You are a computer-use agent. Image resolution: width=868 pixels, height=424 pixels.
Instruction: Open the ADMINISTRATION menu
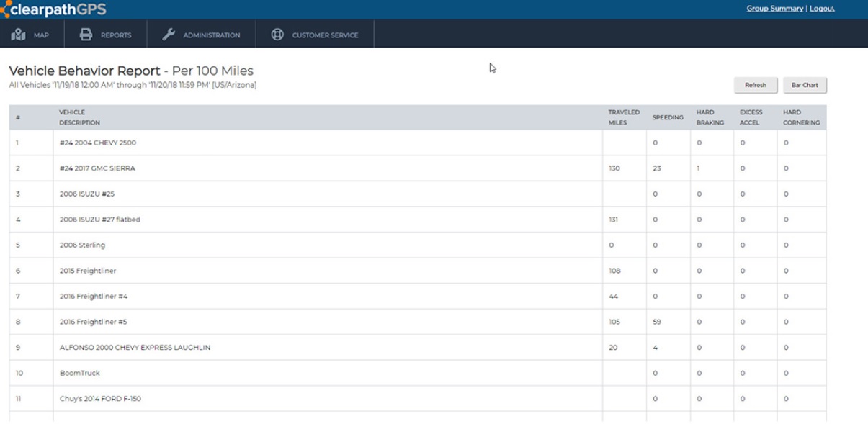pos(201,35)
